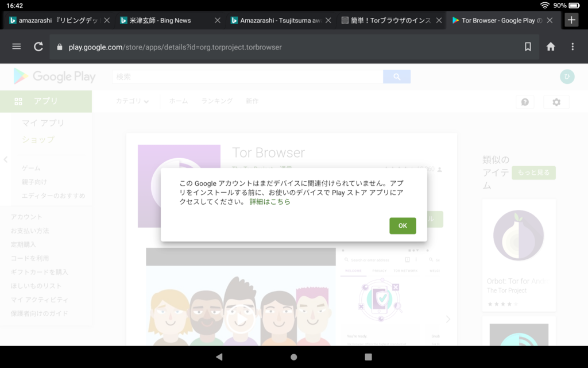Open ショップ in sidebar

click(38, 140)
